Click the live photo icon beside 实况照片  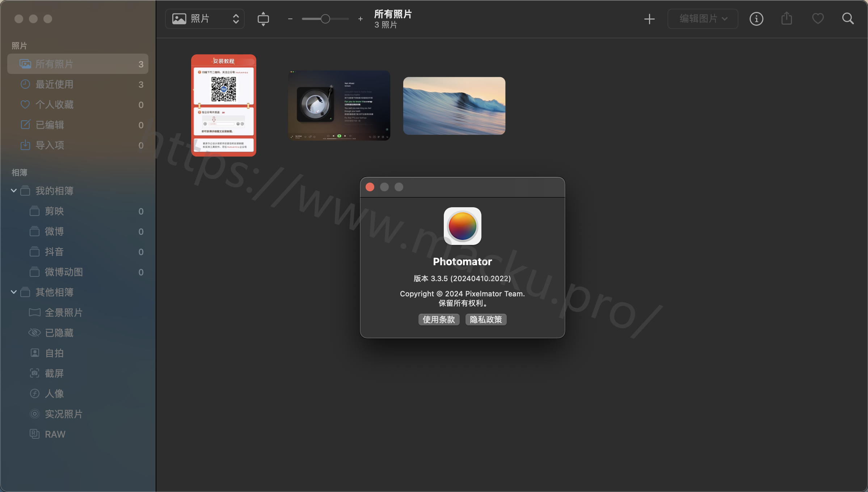point(34,414)
